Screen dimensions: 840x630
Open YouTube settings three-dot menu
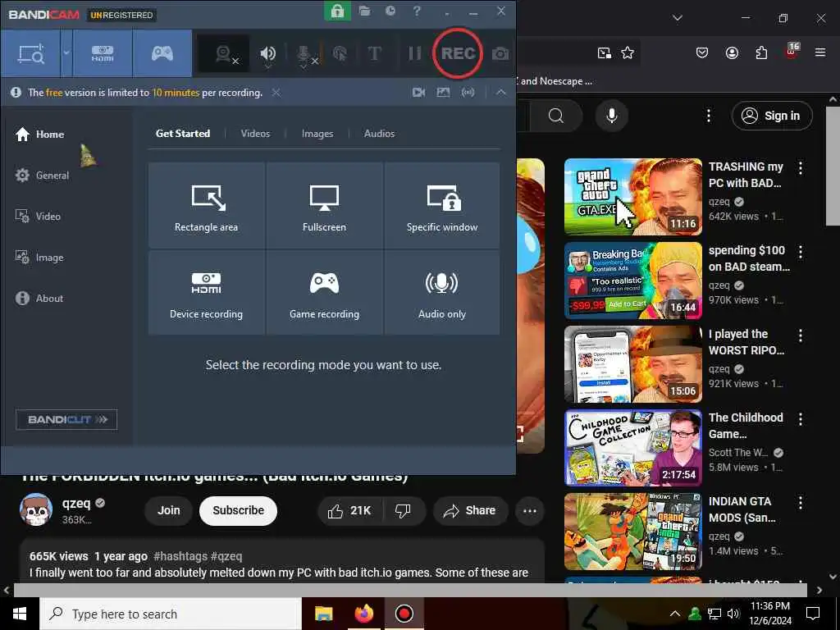click(x=709, y=116)
